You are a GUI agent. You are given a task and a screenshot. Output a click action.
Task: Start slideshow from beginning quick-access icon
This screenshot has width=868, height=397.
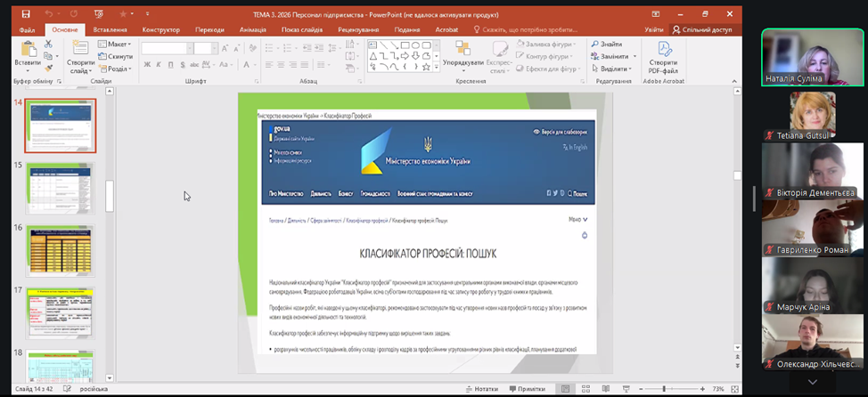[x=99, y=14]
